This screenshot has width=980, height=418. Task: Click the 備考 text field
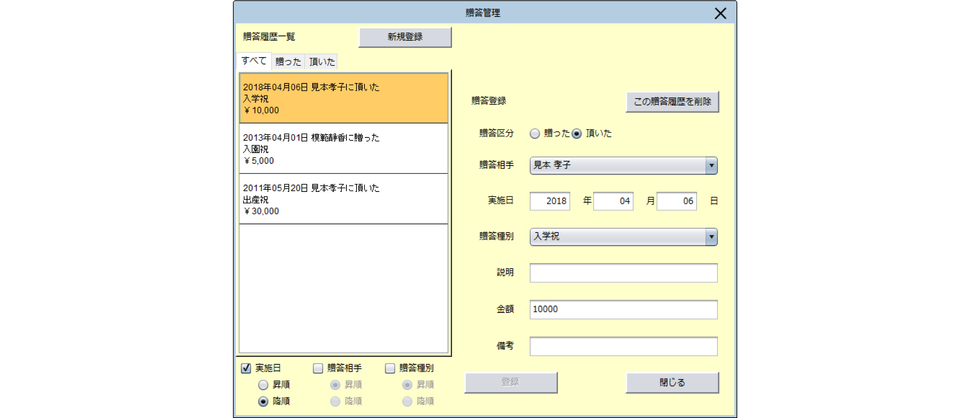[x=623, y=346]
